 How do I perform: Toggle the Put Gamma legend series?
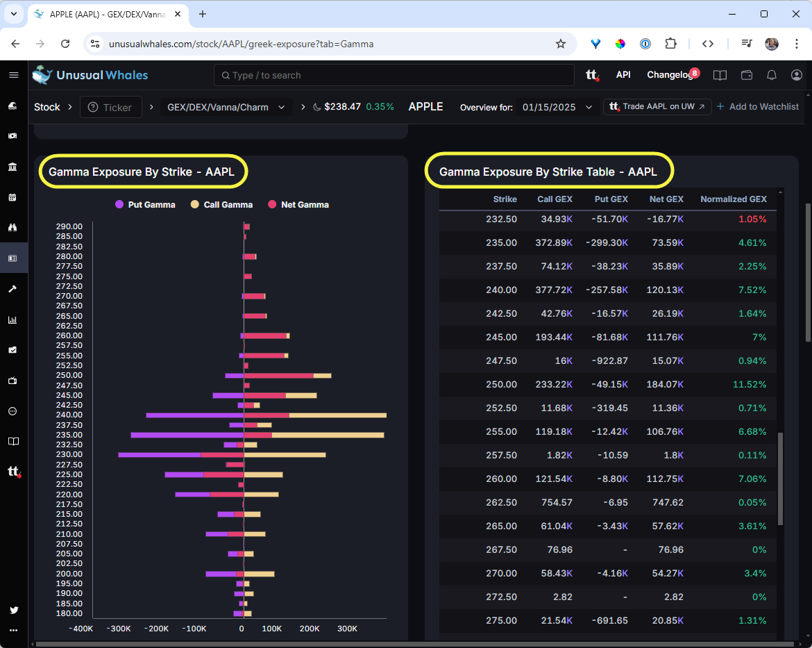[x=145, y=205]
